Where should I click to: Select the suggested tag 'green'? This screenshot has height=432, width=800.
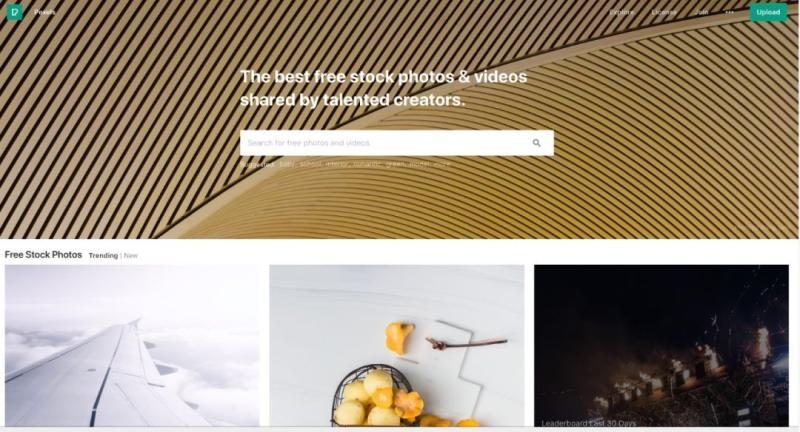click(396, 164)
